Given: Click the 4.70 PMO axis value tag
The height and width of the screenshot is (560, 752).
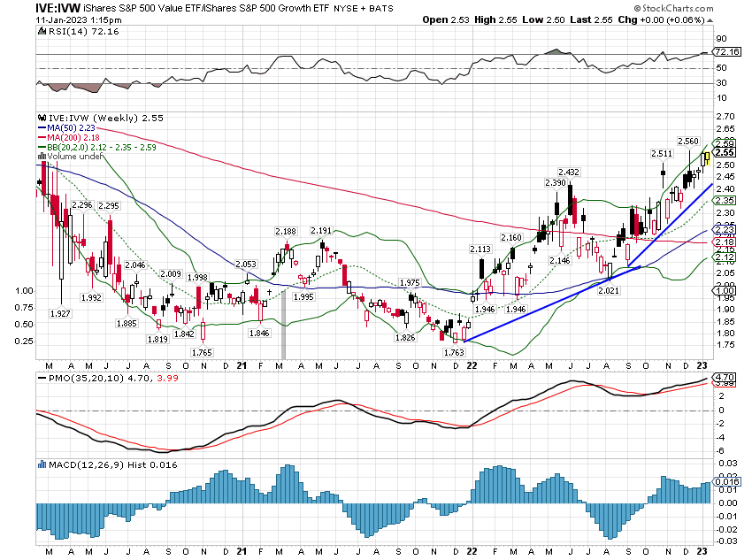Looking at the screenshot, I should click(x=725, y=378).
